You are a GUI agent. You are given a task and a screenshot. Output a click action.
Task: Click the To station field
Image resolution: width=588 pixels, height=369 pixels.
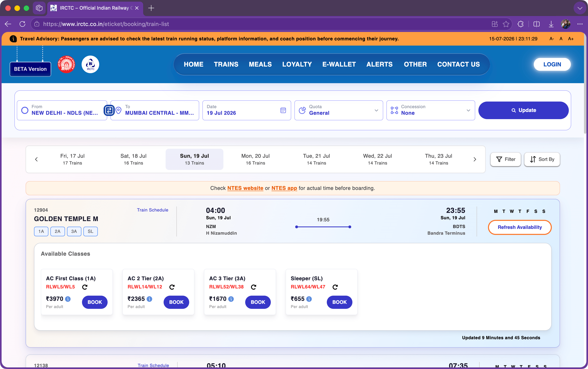pyautogui.click(x=155, y=110)
